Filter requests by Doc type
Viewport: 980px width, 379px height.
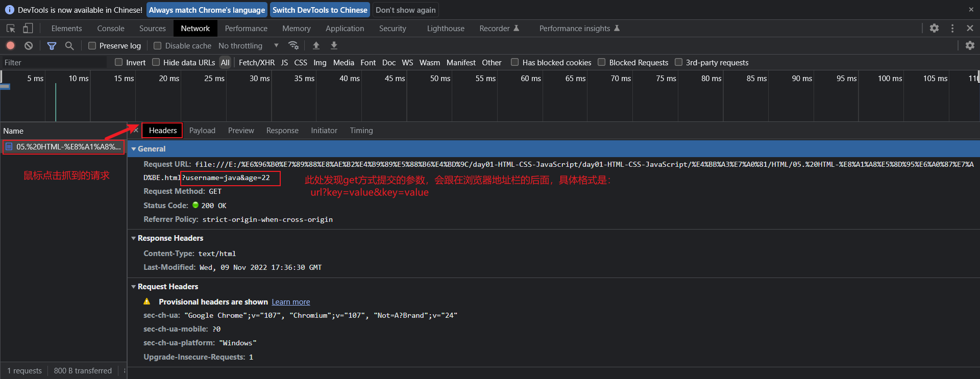coord(389,62)
